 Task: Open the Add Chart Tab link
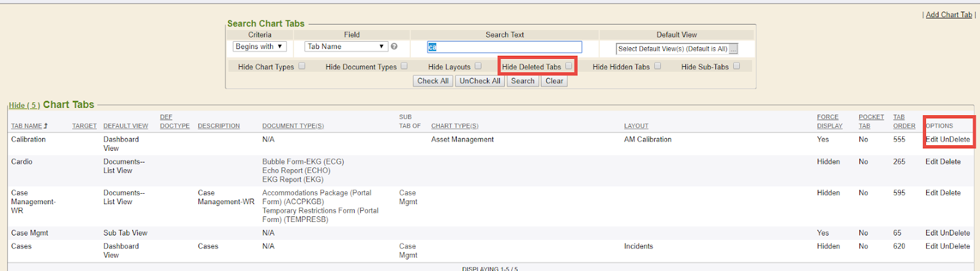point(948,15)
